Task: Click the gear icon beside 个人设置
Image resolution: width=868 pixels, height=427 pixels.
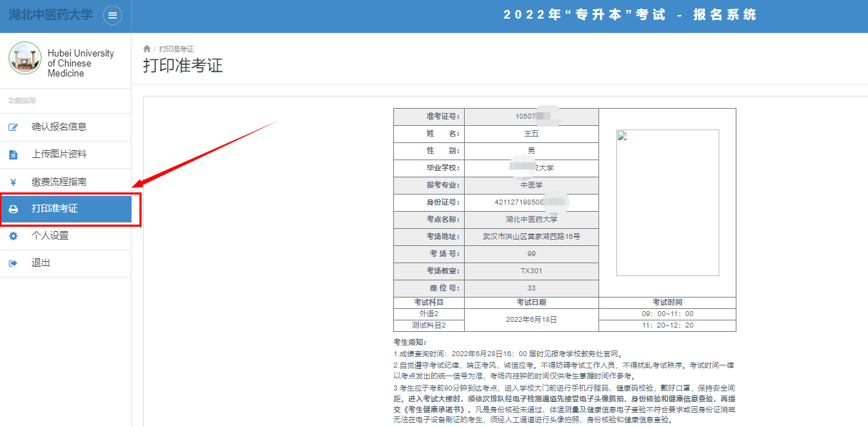Action: 13,236
